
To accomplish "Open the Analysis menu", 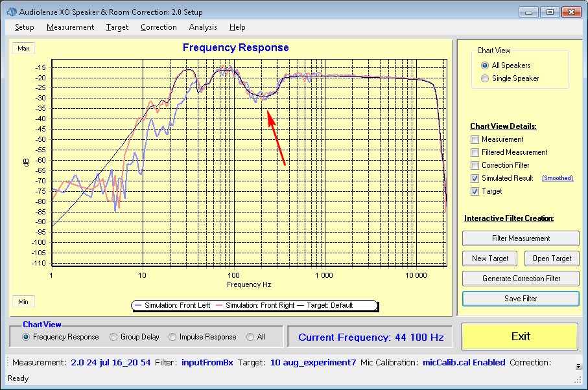I will 203,27.
